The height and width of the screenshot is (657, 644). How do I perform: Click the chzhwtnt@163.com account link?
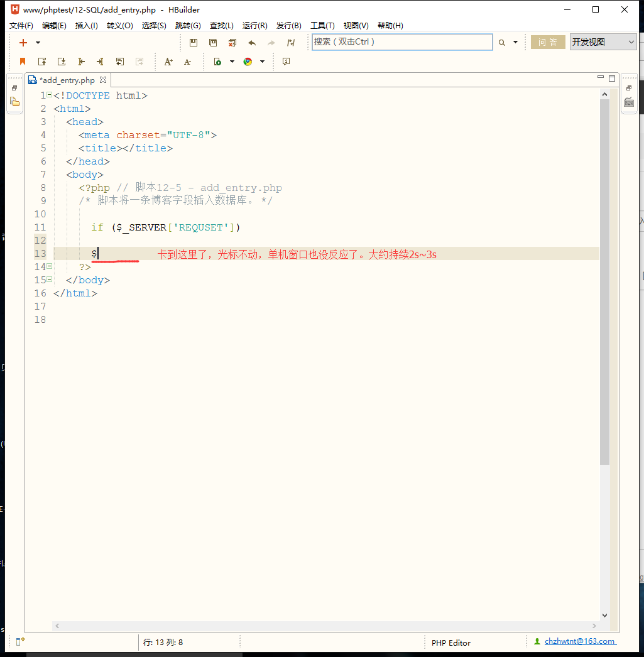(579, 641)
